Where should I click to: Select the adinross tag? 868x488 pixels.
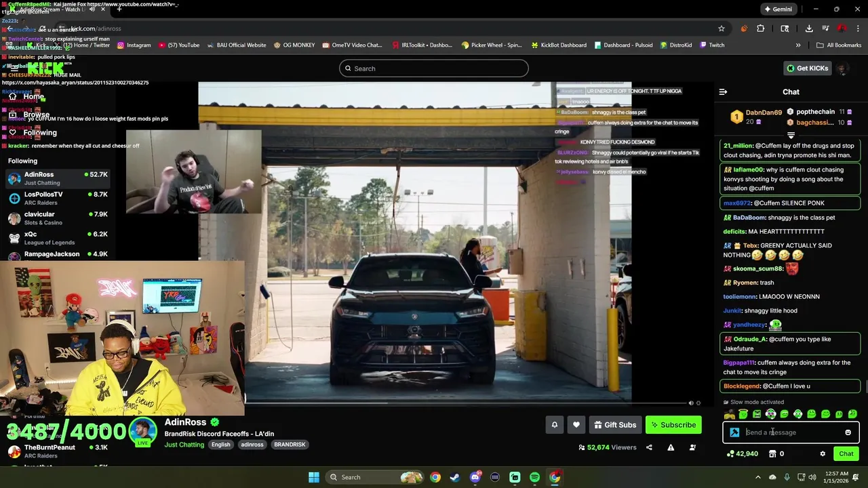pyautogui.click(x=252, y=445)
